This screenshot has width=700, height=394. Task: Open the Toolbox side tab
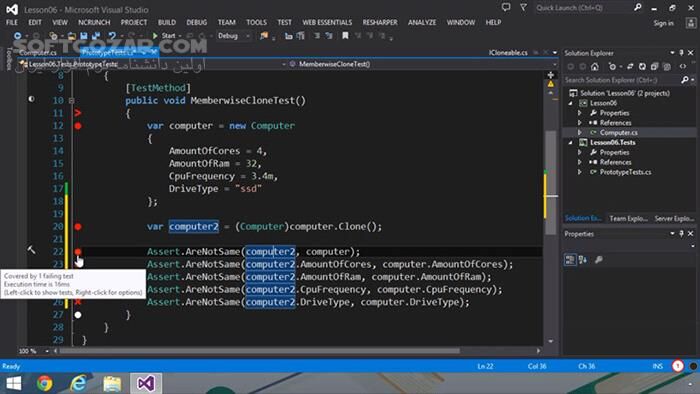click(9, 59)
